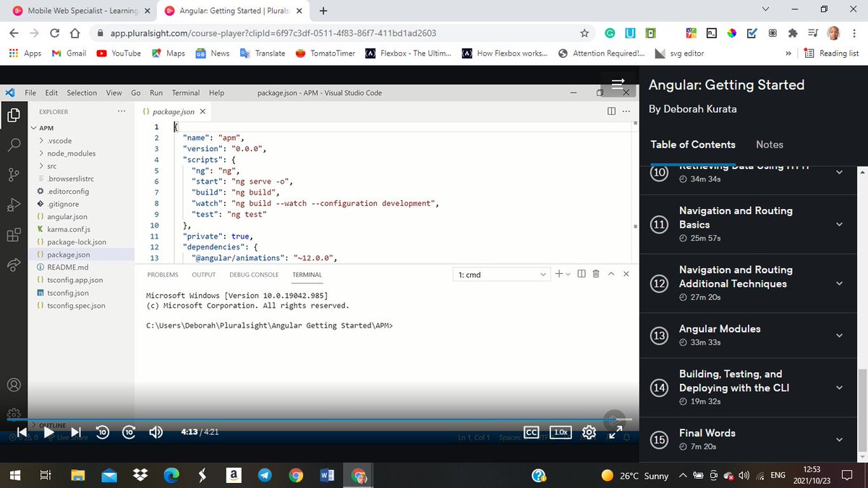
Task: Open the Grammarly extension
Action: click(x=610, y=33)
